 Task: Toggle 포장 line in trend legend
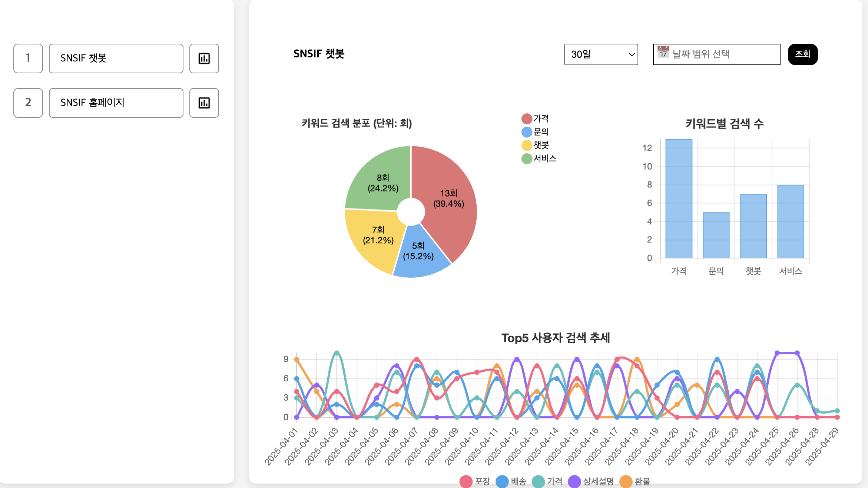tap(466, 481)
